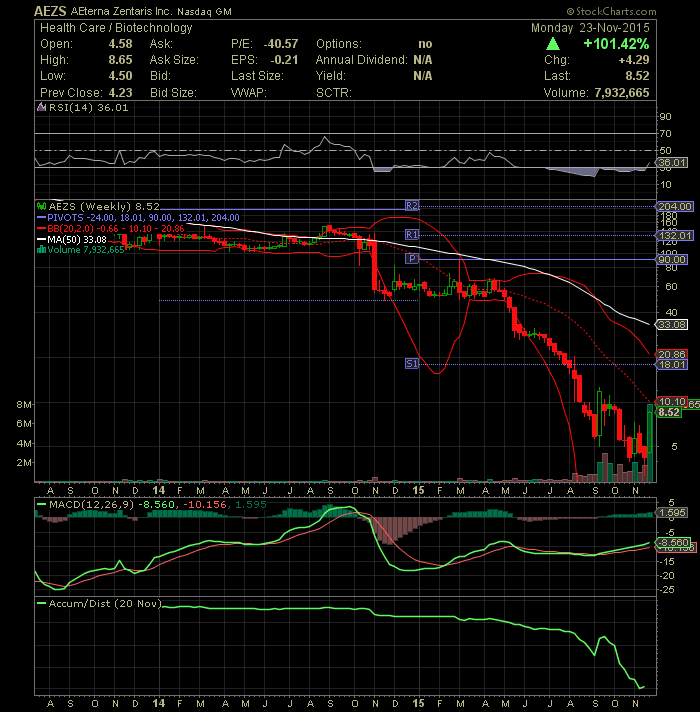Select the R2 pivot marker
700x712 pixels.
(x=411, y=204)
